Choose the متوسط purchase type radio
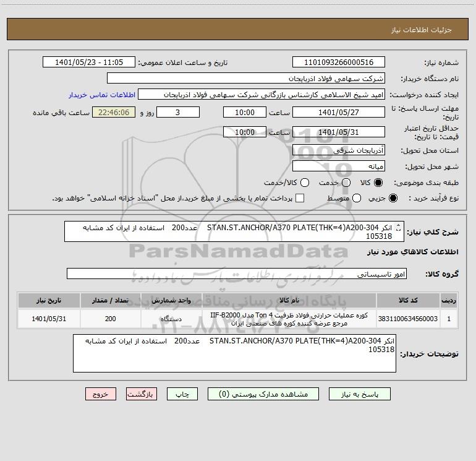Screen dimensions: 476x461 coord(357,198)
